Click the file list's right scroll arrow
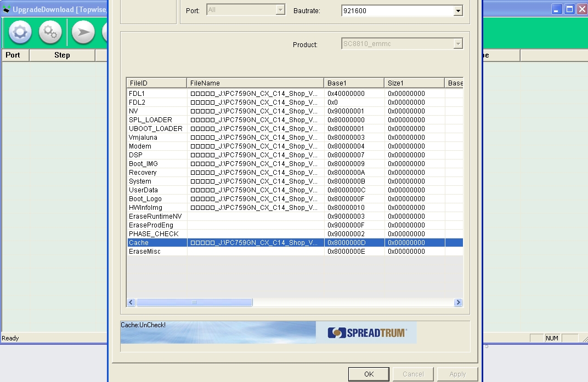The height and width of the screenshot is (382, 588). 458,303
